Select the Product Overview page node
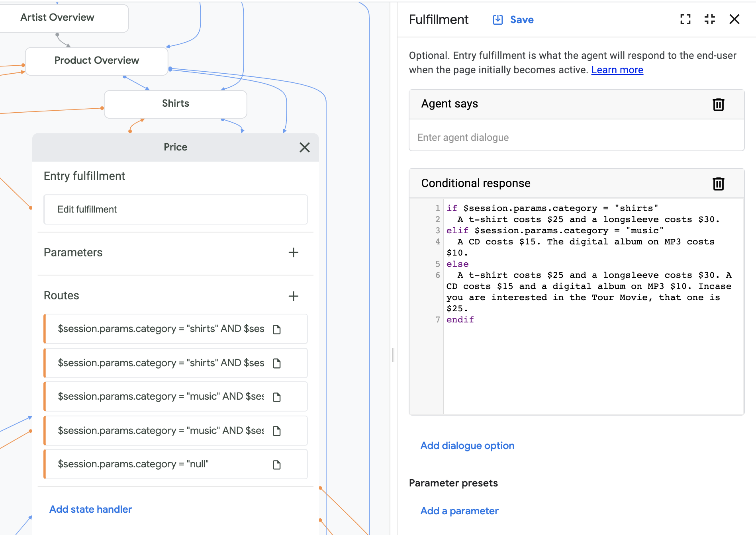This screenshot has height=535, width=756. [x=96, y=61]
